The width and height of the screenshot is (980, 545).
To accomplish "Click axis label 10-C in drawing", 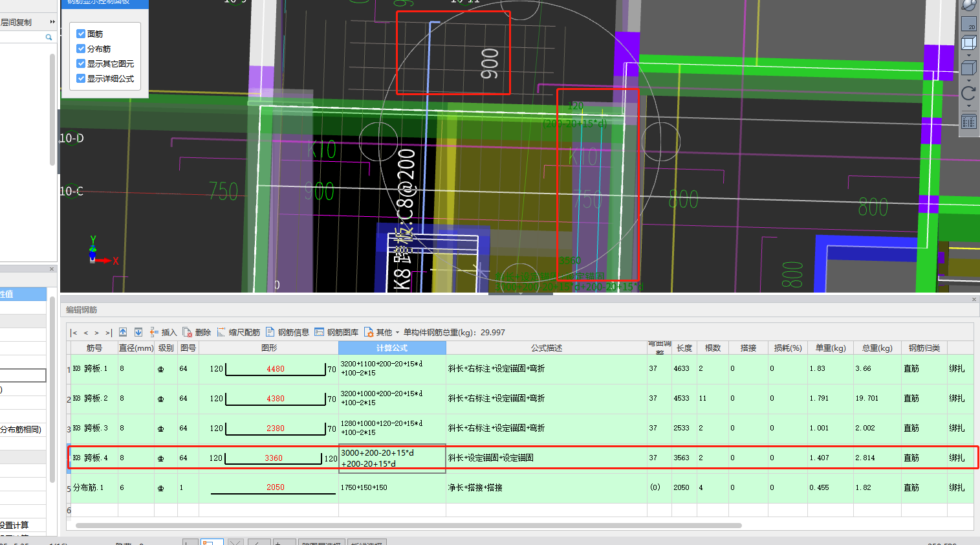I will click(x=71, y=191).
